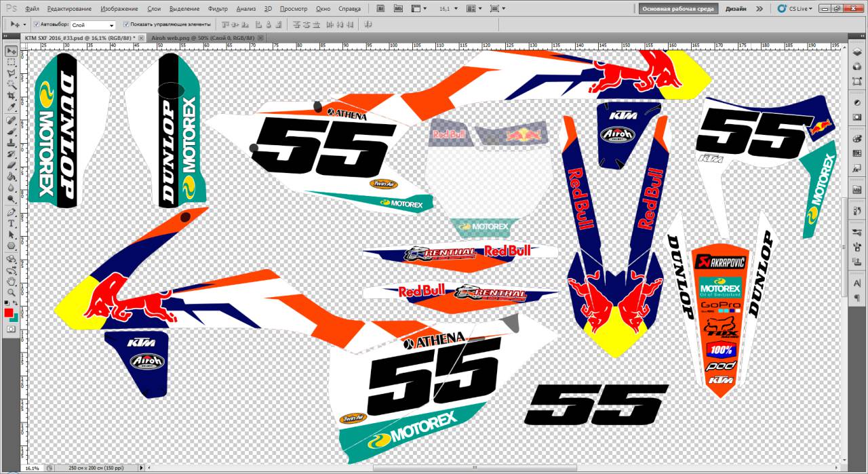
Task: Select the Move tool in the toolbox
Action: (x=12, y=51)
